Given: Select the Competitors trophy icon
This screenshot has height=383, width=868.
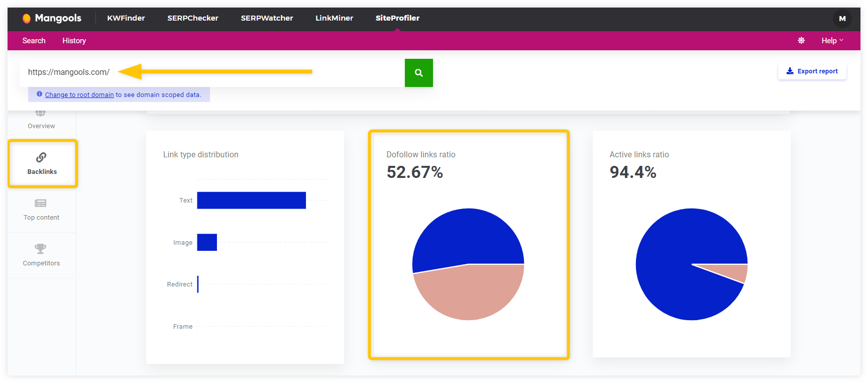Looking at the screenshot, I should 40,248.
